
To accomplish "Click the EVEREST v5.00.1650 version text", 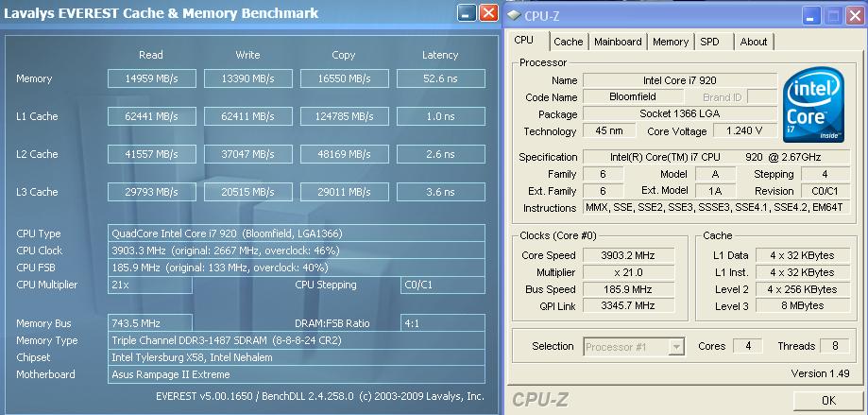I will (320, 396).
